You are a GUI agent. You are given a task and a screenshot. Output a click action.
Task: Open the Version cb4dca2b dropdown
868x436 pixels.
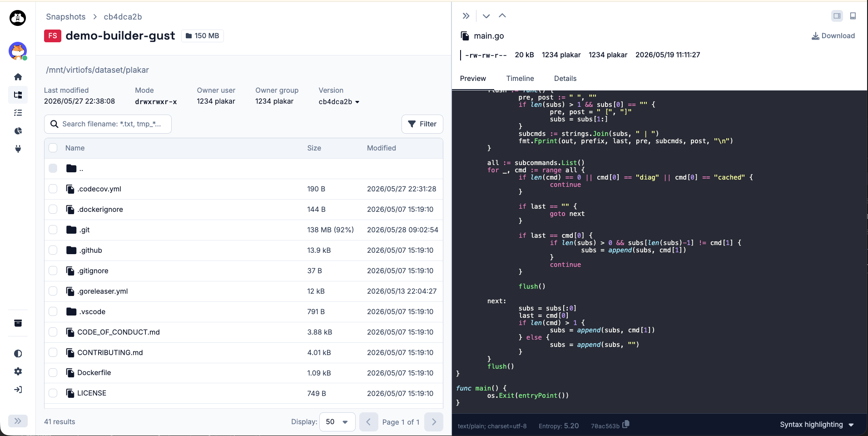click(x=339, y=102)
